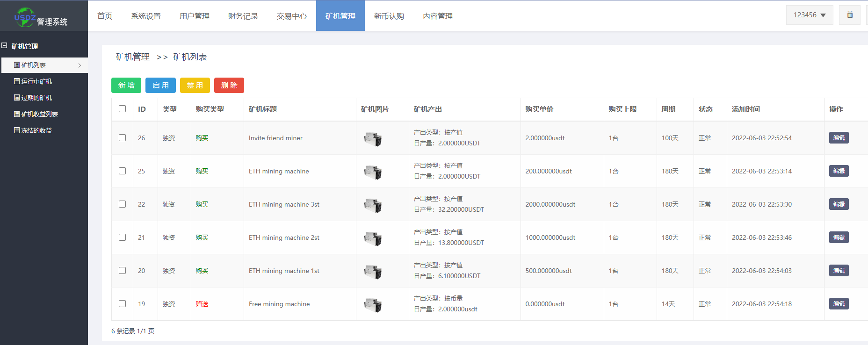Viewport: 868px width, 345px height.
Task: Go to 过期的矿机 sidebar entry
Action: (36, 98)
